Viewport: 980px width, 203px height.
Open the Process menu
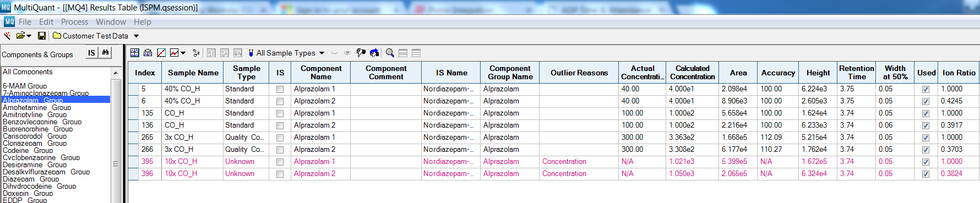click(x=74, y=22)
